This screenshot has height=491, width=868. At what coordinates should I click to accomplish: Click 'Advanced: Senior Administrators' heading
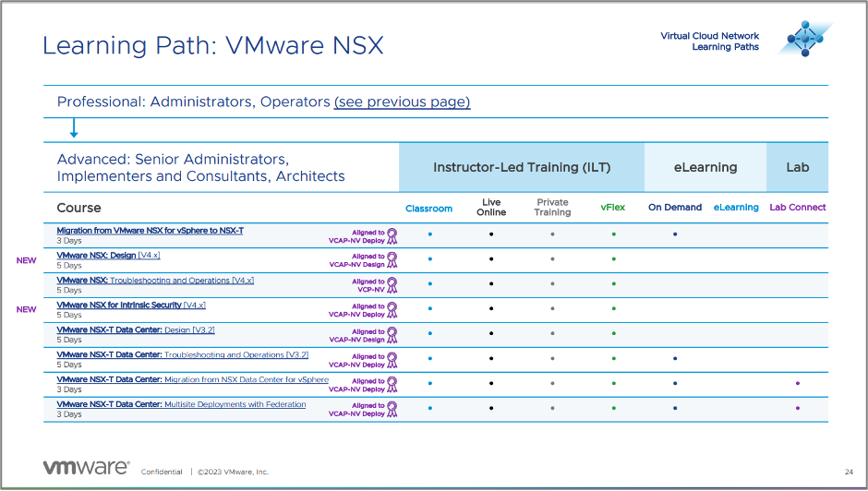click(200, 167)
